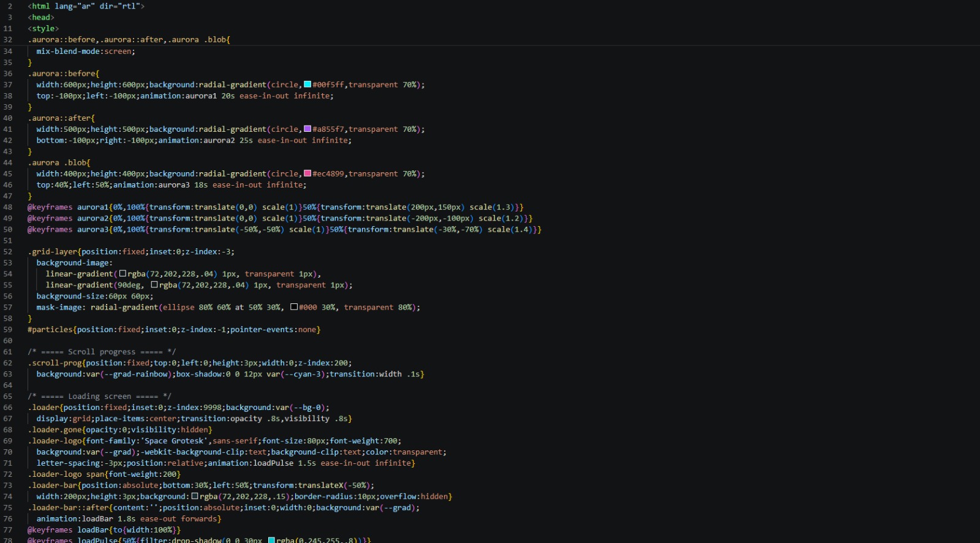Click 'animation:aurora2 25s' on line 42
The image size is (980, 543).
pos(206,140)
